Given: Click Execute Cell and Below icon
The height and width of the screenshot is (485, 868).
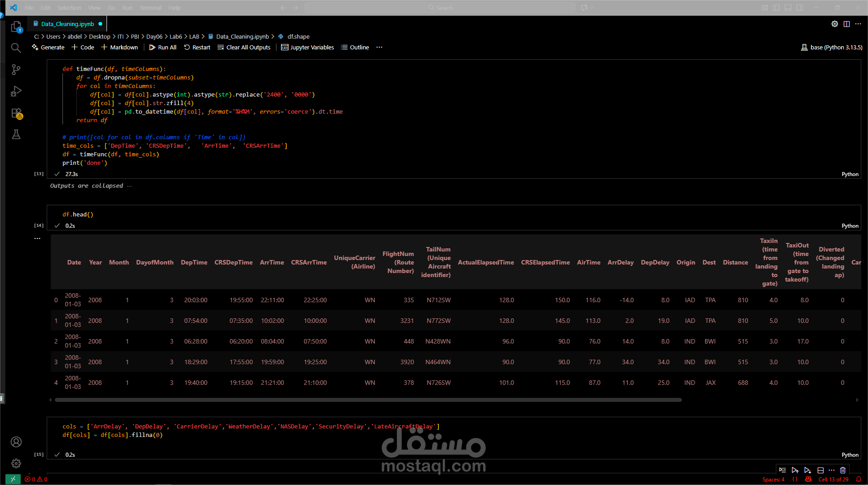Looking at the screenshot, I should tap(807, 470).
